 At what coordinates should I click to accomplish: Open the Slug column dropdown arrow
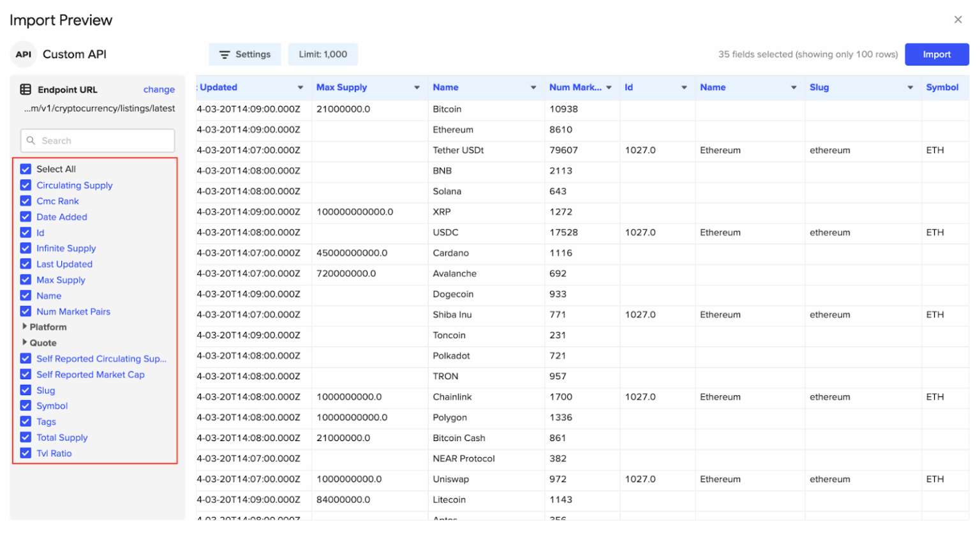pyautogui.click(x=910, y=87)
